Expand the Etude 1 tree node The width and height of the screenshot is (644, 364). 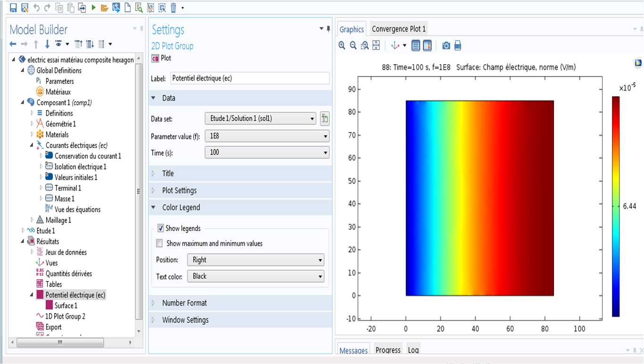click(24, 231)
